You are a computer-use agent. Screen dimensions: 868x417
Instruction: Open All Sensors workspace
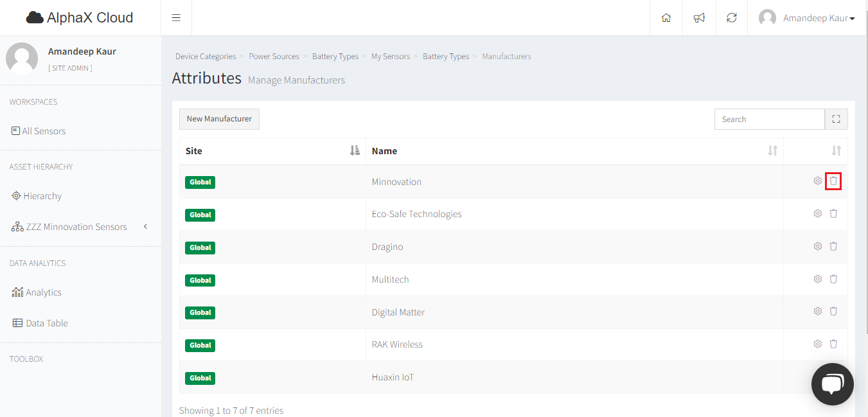pyautogui.click(x=44, y=131)
